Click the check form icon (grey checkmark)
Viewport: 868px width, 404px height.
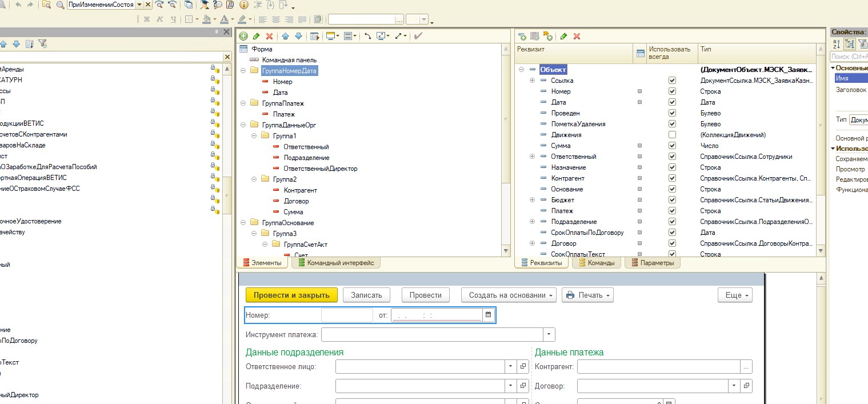[418, 36]
